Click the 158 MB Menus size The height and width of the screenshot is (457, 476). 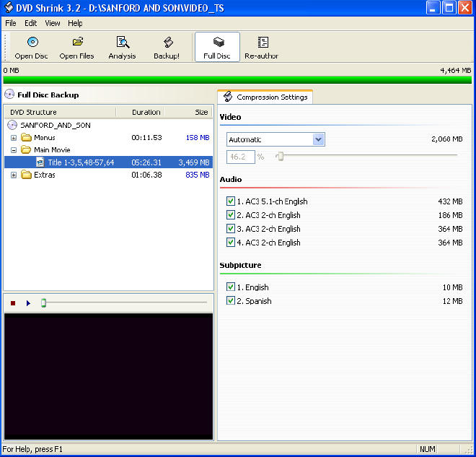(198, 138)
